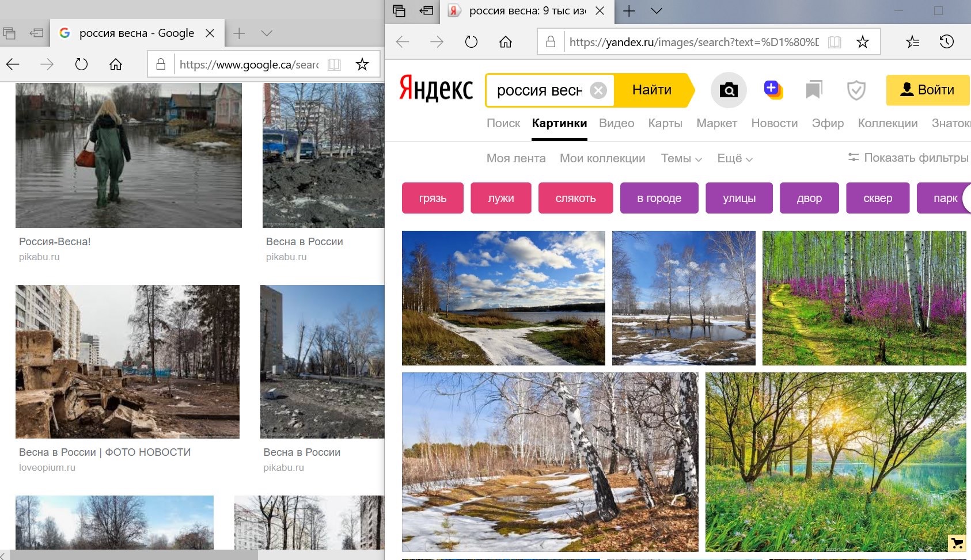
Task: Open the Карты tab
Action: point(665,123)
